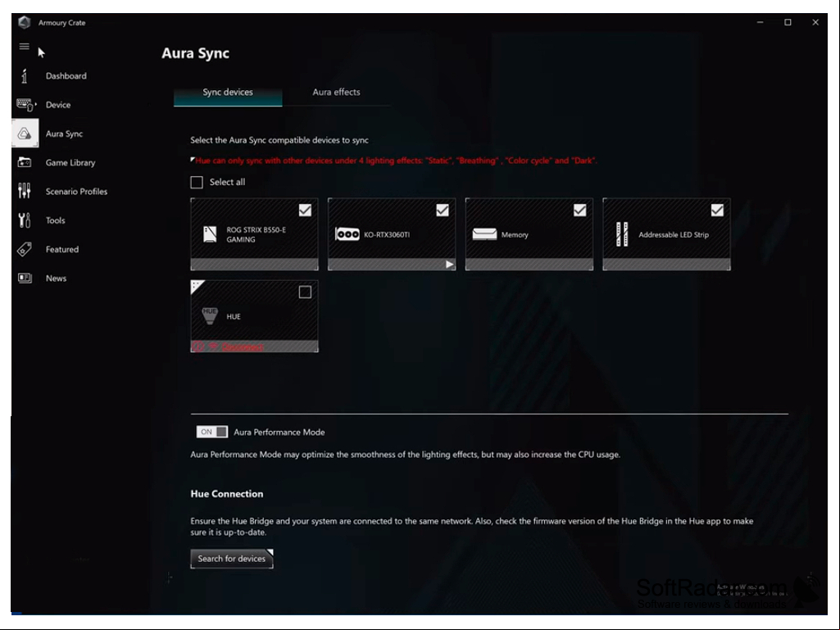
Task: Select the Device keyboard icon
Action: coord(25,105)
